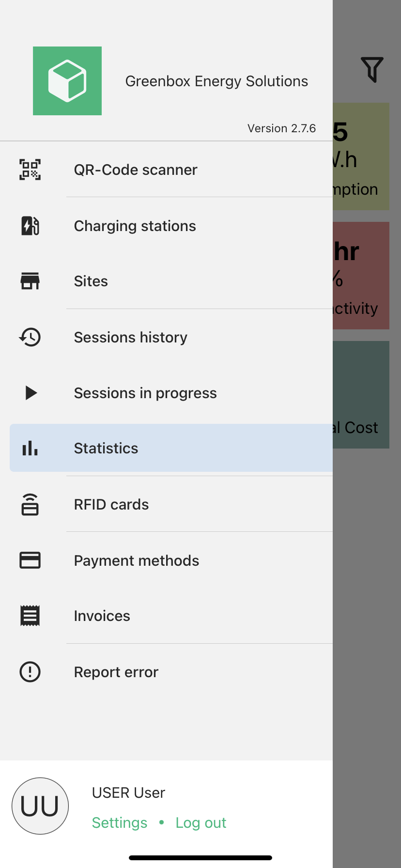The image size is (401, 868).
Task: Select Sessions history from the drawer
Action: pyautogui.click(x=131, y=337)
